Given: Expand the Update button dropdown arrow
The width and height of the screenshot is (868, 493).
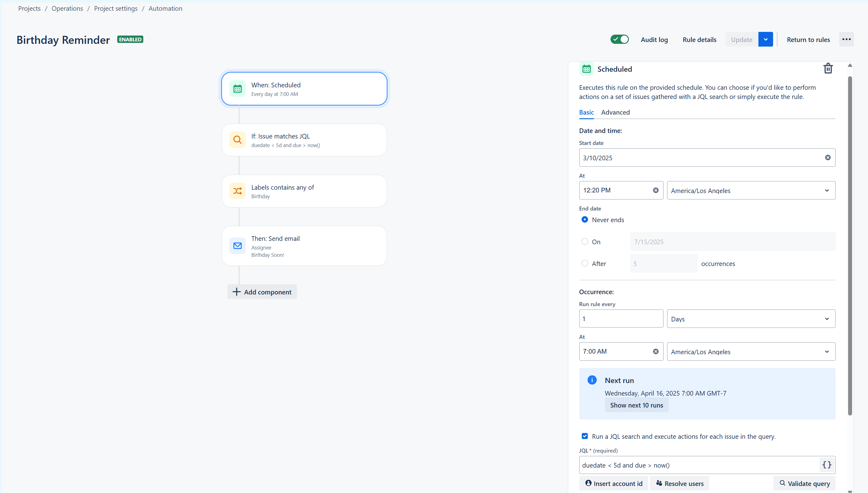Looking at the screenshot, I should (x=765, y=39).
